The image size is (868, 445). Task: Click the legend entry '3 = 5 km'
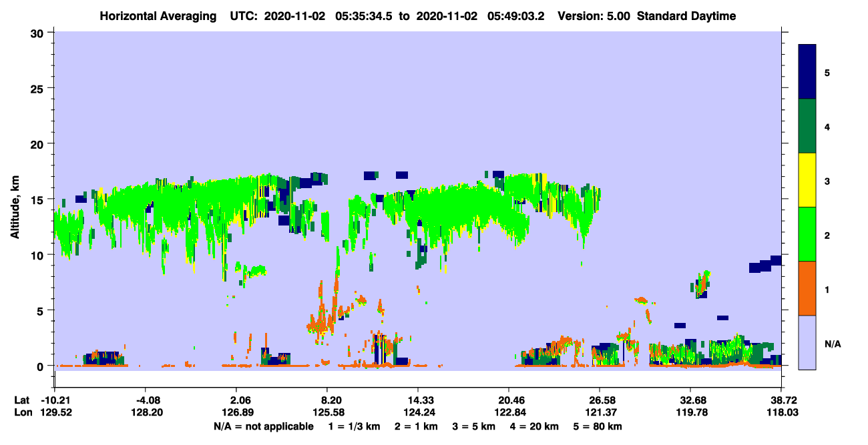pyautogui.click(x=475, y=426)
